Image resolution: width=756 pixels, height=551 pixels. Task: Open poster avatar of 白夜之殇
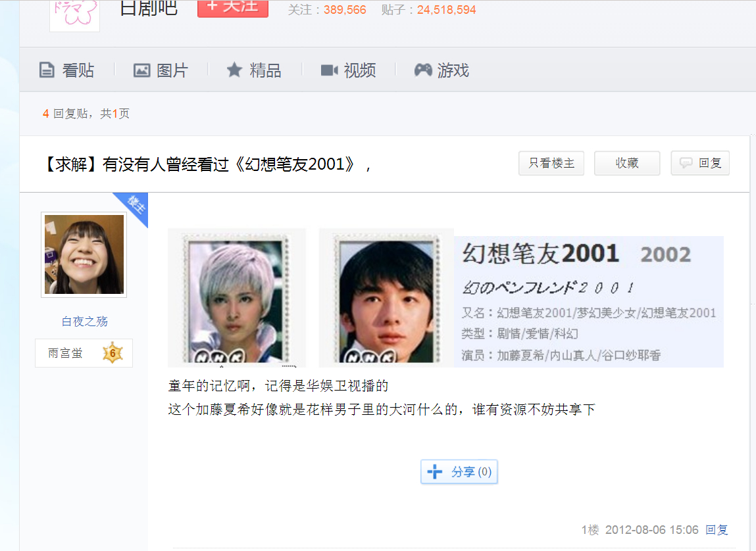click(x=84, y=254)
